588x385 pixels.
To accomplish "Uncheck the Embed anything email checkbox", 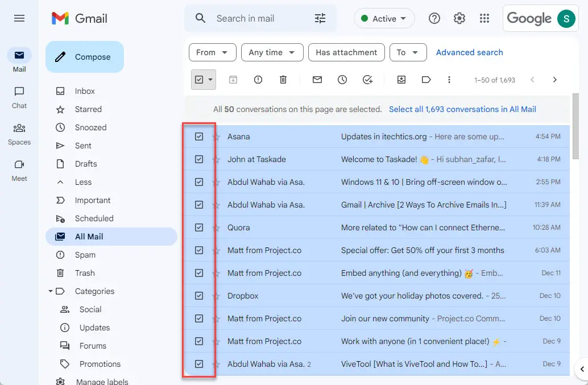I will (x=199, y=273).
